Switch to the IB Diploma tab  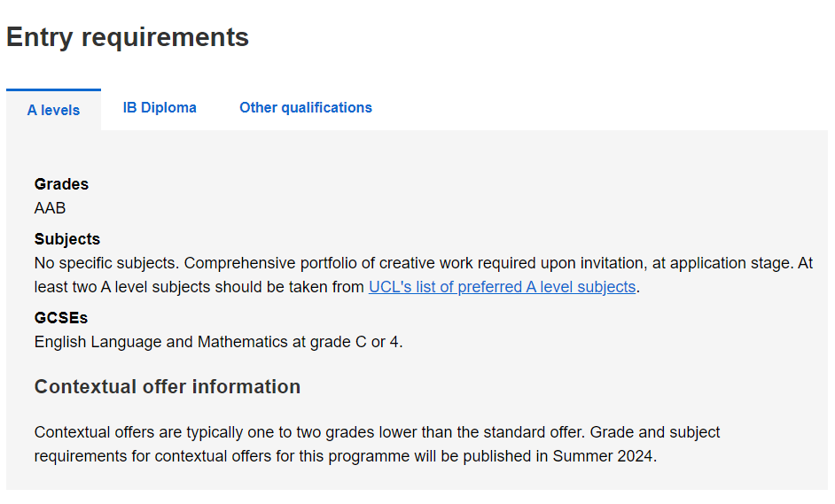click(160, 107)
